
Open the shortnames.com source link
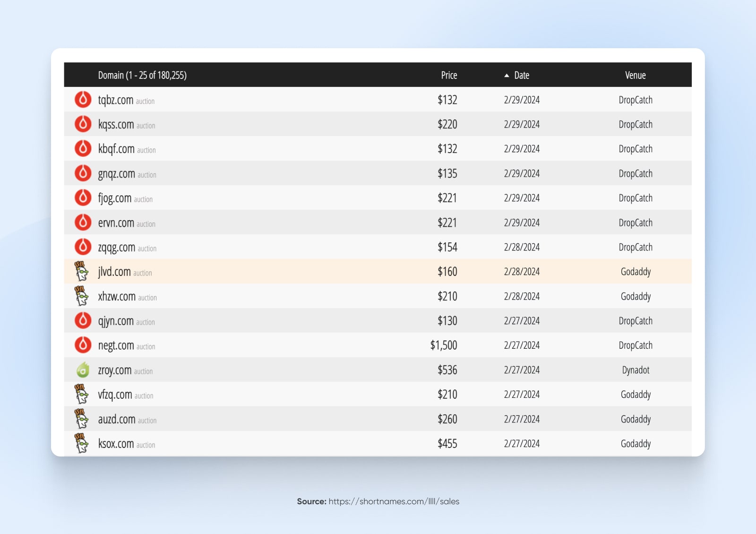click(x=394, y=501)
